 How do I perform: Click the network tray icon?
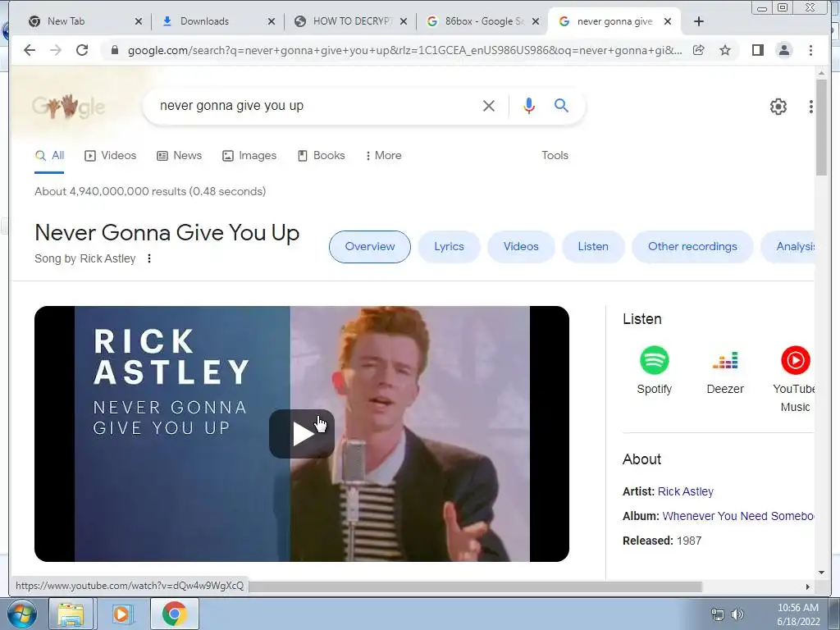tap(717, 614)
